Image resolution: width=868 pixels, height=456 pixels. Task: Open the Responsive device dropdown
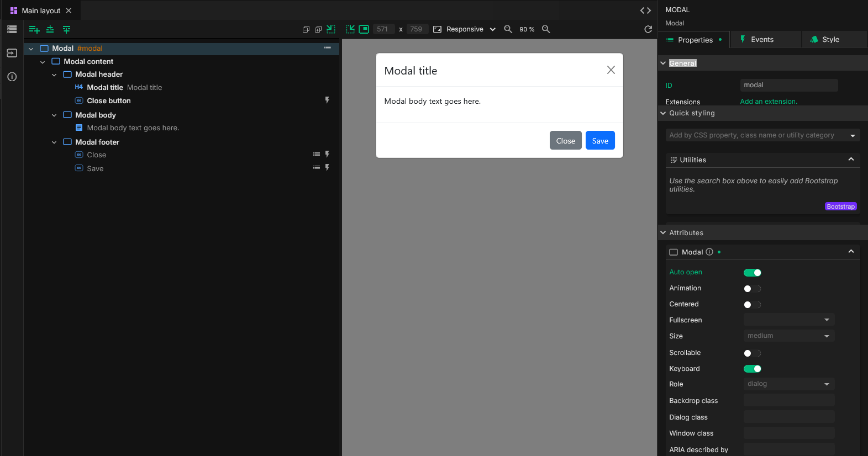471,29
